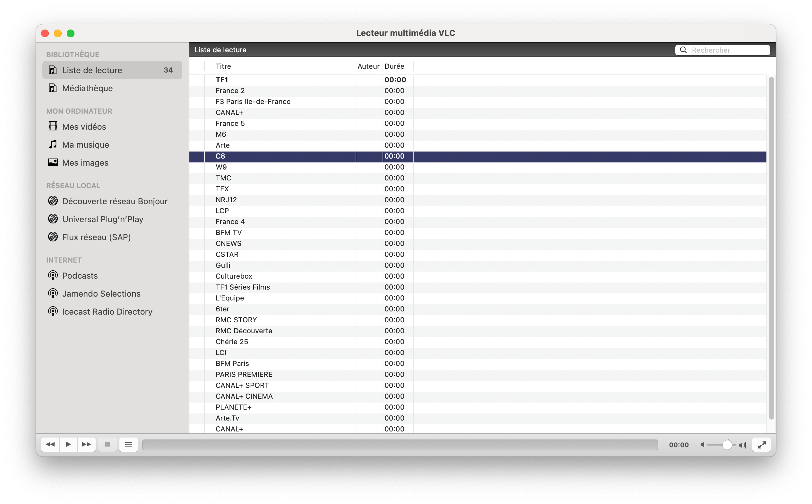Image resolution: width=812 pixels, height=504 pixels.
Task: Toggle fullscreen mode icon
Action: pos(761,445)
